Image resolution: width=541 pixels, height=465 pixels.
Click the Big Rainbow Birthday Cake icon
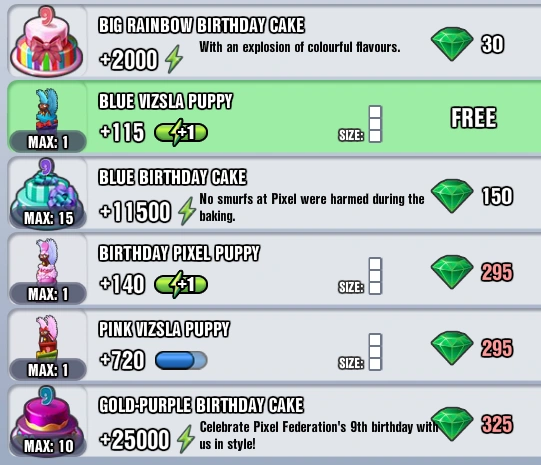[x=47, y=41]
